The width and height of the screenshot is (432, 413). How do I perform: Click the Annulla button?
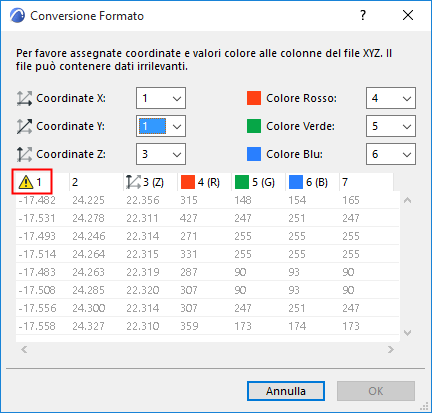tap(286, 391)
